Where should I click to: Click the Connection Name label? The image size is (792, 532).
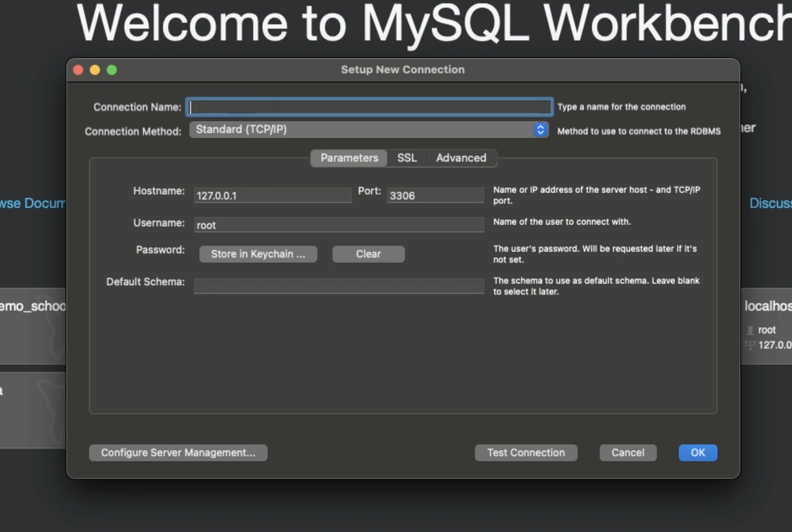[x=137, y=107]
